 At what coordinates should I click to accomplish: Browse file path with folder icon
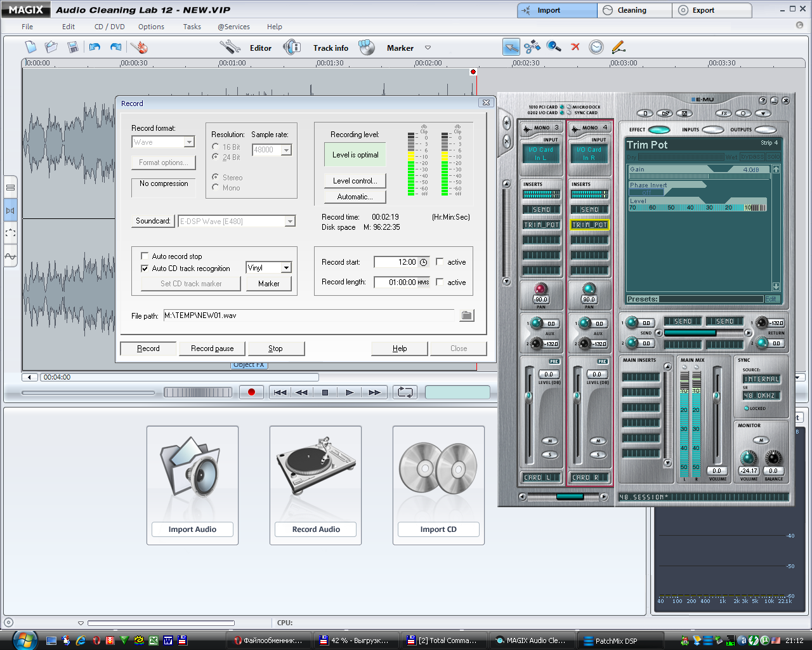467,315
